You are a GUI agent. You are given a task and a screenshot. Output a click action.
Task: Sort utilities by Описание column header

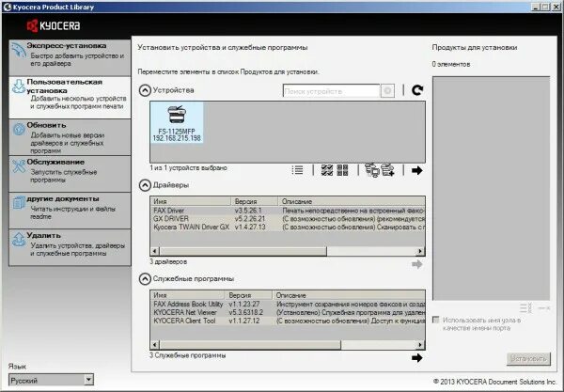pyautogui.click(x=349, y=295)
